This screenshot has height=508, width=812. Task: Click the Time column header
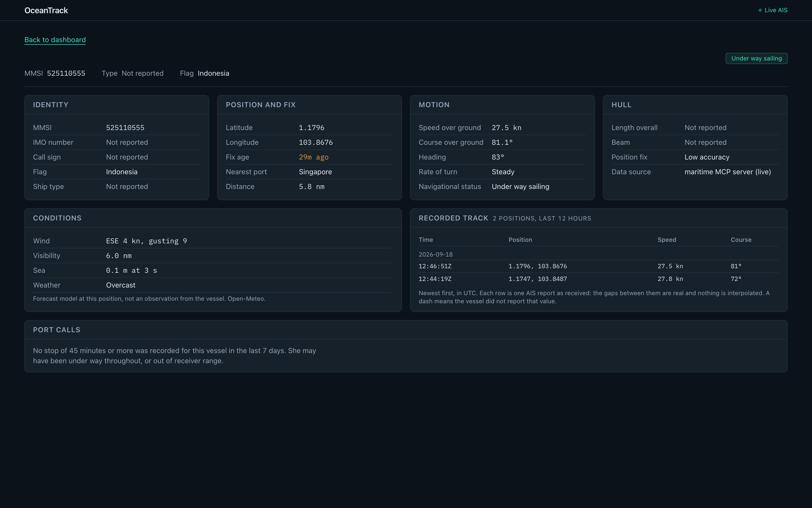[426, 240]
